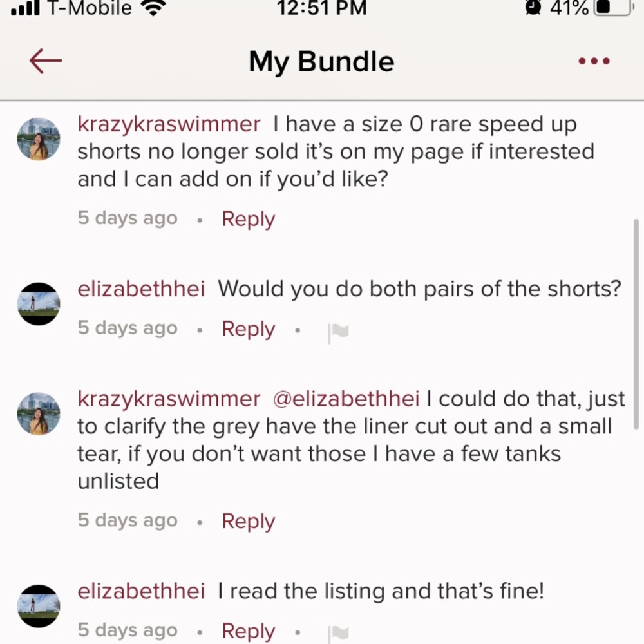Reply to the liner cut out comment
Image resolution: width=644 pixels, height=644 pixels.
(x=247, y=520)
